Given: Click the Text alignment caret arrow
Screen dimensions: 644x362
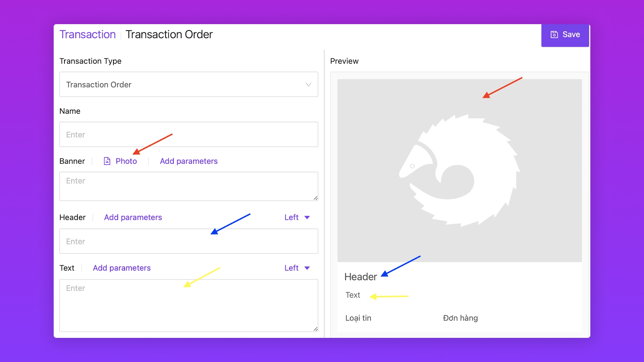Looking at the screenshot, I should (307, 268).
